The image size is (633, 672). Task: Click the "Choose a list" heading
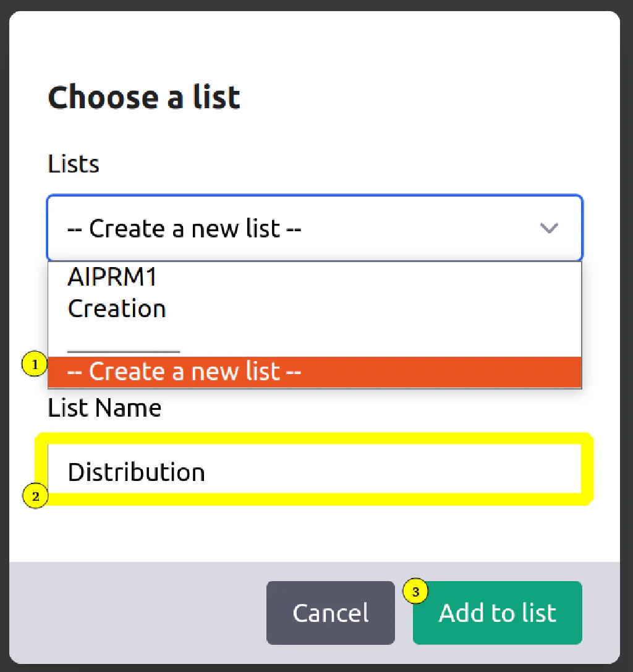[x=144, y=97]
